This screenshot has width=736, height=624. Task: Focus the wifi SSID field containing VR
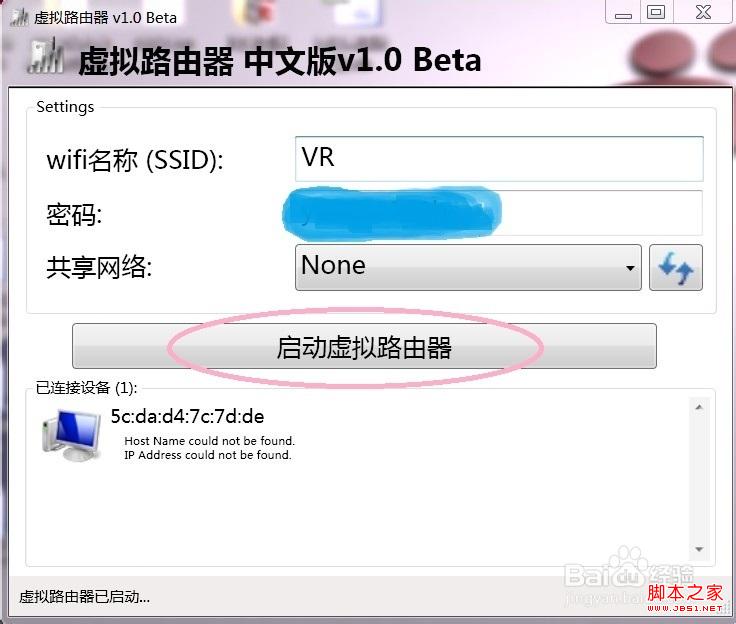(x=499, y=158)
